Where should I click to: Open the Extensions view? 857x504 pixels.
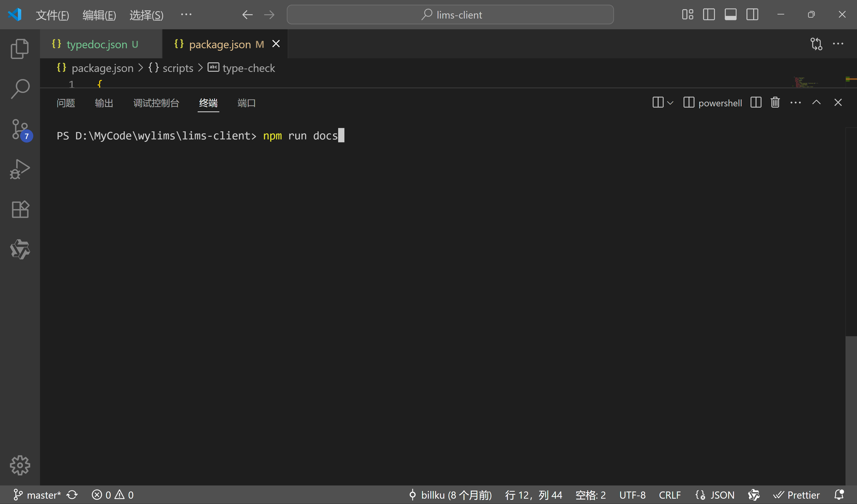[x=19, y=210]
